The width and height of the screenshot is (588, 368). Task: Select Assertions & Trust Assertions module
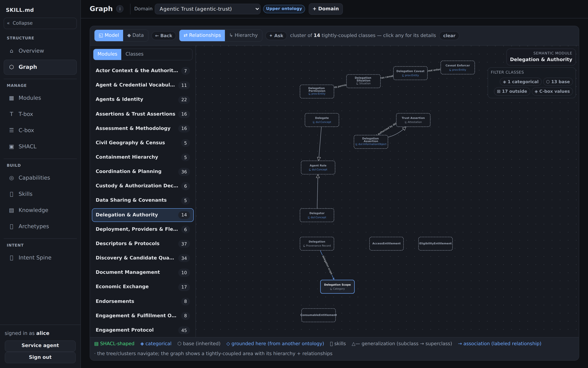[143, 114]
